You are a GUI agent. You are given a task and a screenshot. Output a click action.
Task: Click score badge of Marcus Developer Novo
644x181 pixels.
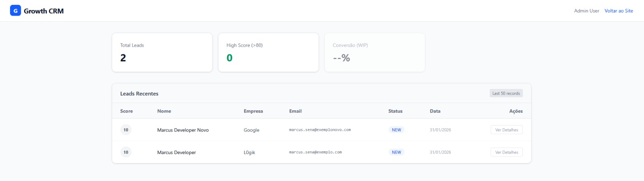click(x=126, y=130)
